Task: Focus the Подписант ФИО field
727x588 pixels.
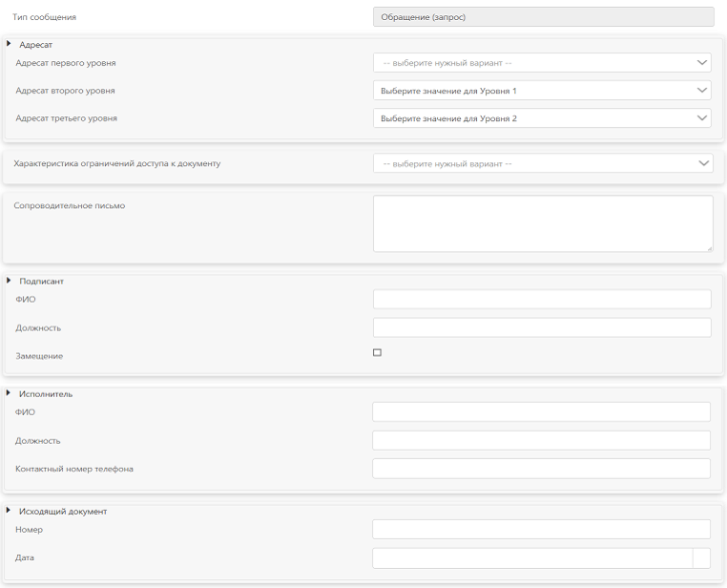Action: [x=542, y=300]
